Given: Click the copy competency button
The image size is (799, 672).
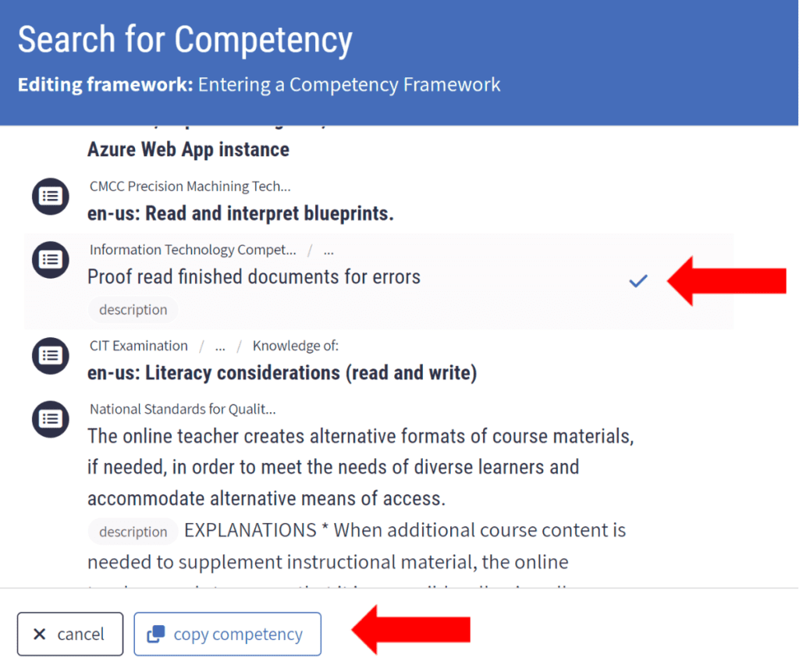Looking at the screenshot, I should coord(227,634).
